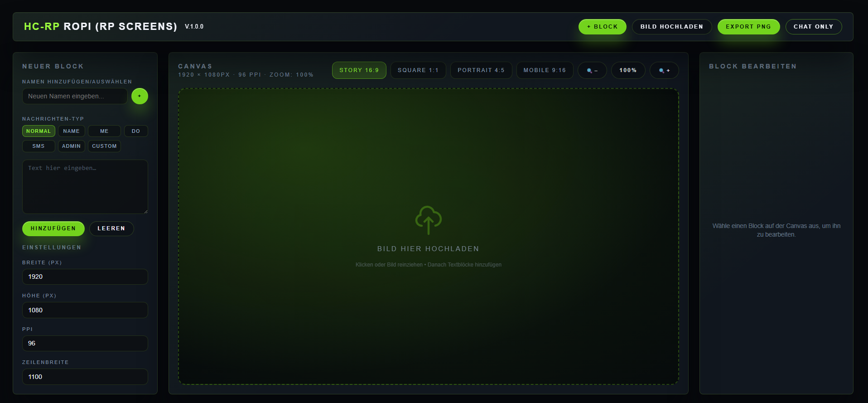Click the EXPORT PNG button
The image size is (868, 403).
(748, 27)
